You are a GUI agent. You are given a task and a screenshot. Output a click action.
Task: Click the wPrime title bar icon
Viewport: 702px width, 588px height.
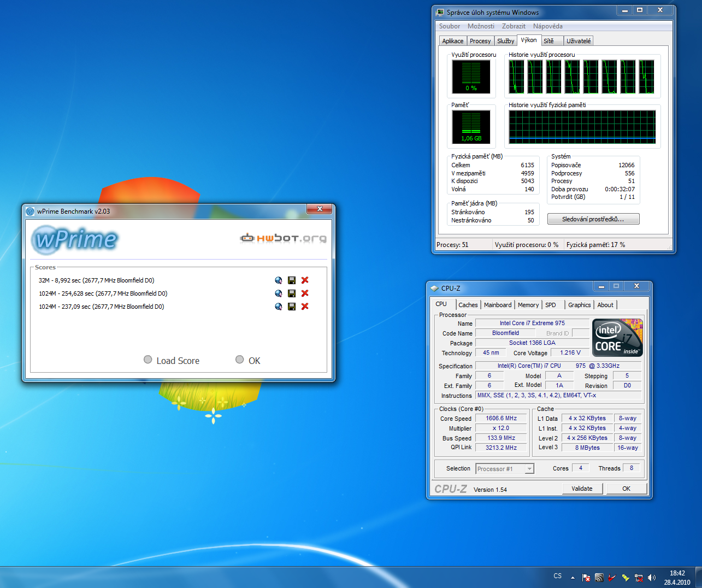31,211
